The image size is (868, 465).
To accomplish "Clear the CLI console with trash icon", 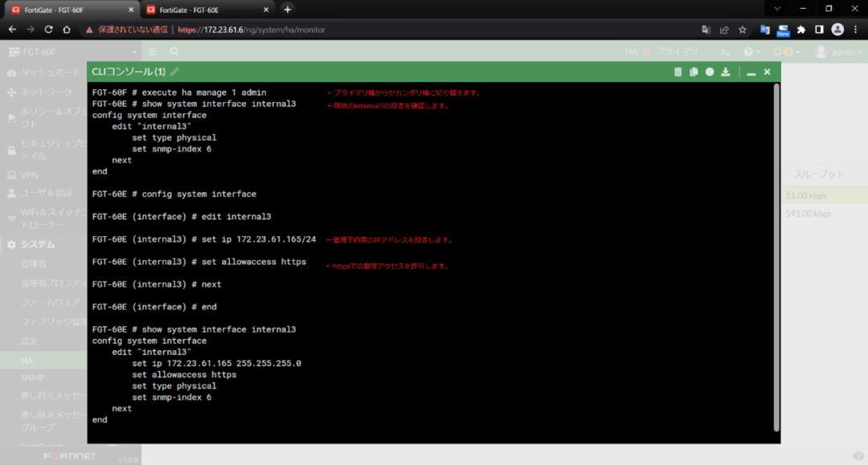I will [x=678, y=72].
